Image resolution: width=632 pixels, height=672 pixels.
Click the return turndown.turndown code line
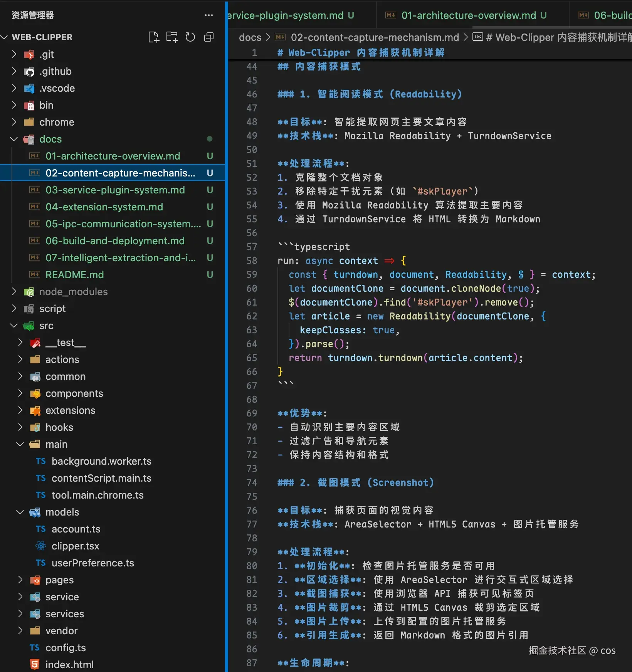[406, 358]
